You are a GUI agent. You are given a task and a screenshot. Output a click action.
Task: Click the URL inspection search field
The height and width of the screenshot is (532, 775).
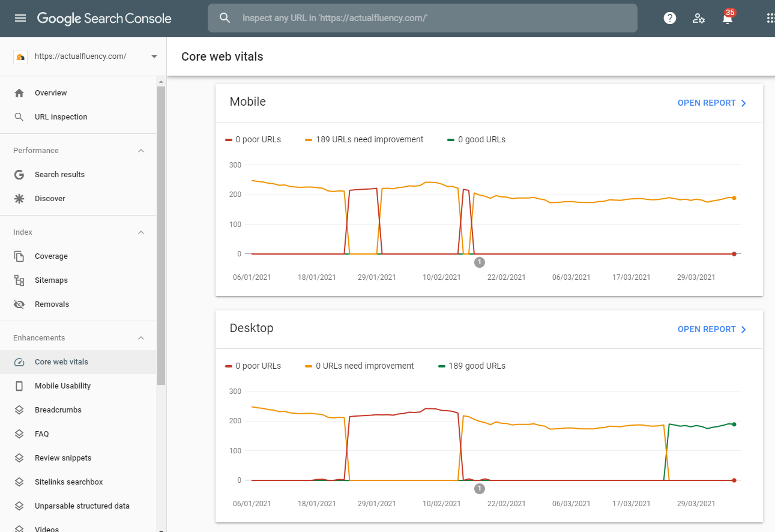pyautogui.click(x=423, y=18)
